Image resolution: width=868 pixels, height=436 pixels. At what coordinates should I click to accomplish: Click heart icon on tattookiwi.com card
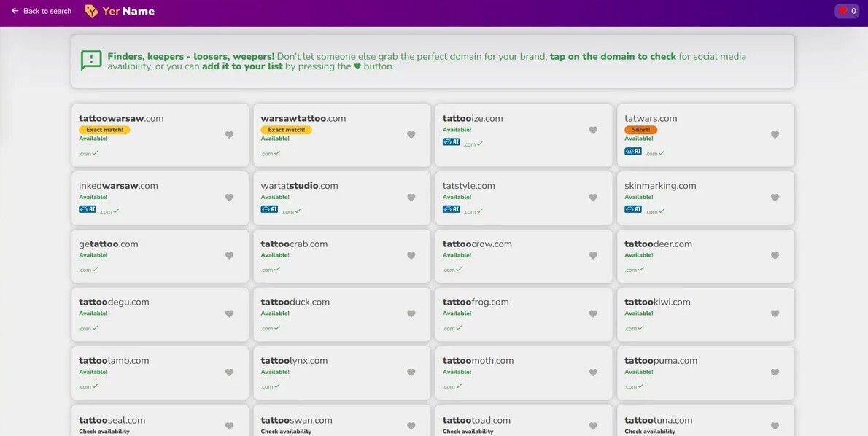tap(775, 314)
